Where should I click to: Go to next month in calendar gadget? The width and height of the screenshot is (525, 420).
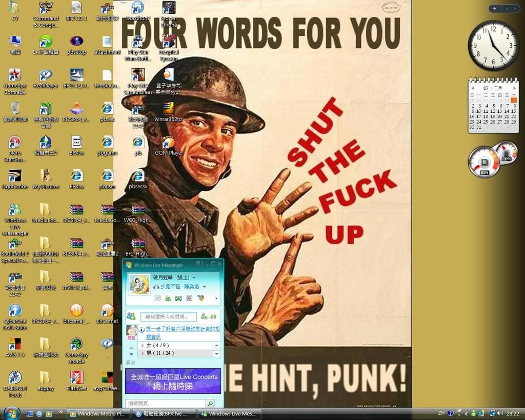click(515, 88)
